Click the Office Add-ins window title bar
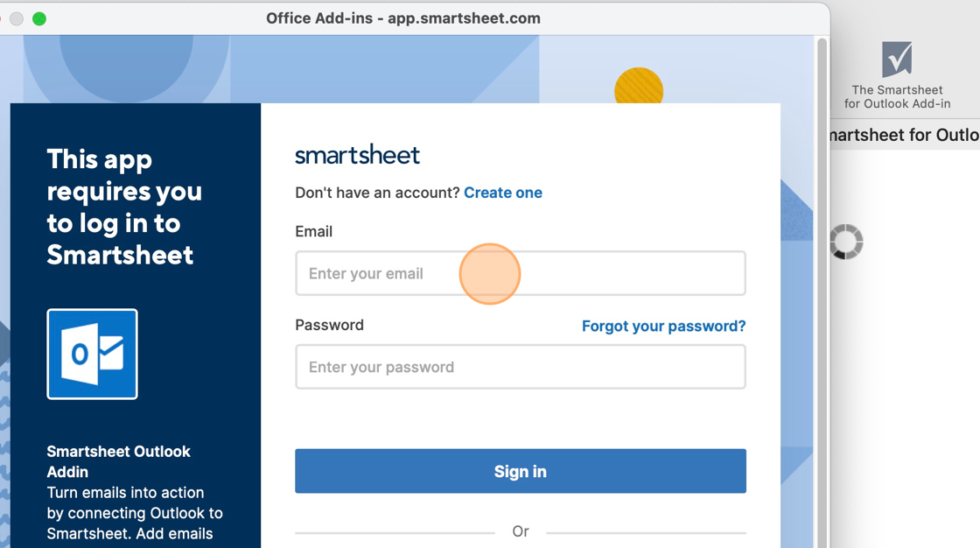The width and height of the screenshot is (980, 548). click(x=403, y=18)
